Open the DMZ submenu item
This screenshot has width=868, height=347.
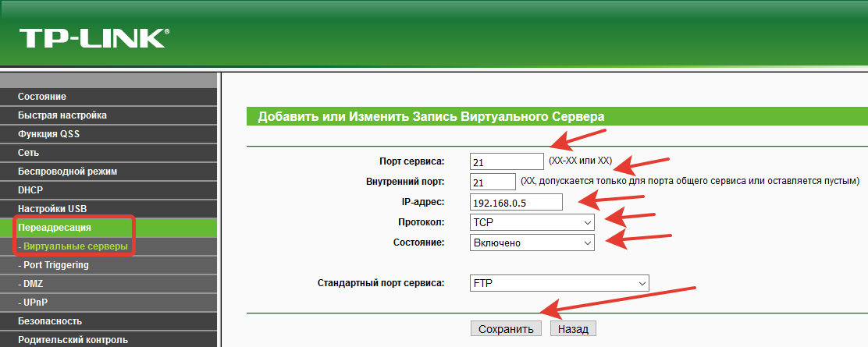[32, 284]
